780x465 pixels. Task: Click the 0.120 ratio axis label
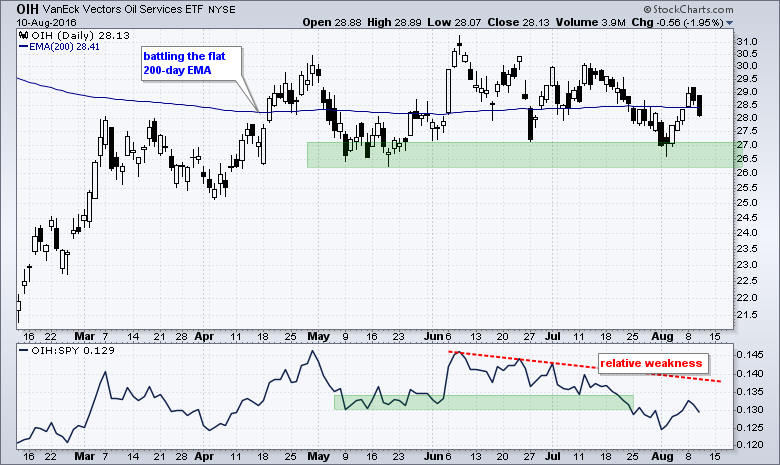coord(749,445)
